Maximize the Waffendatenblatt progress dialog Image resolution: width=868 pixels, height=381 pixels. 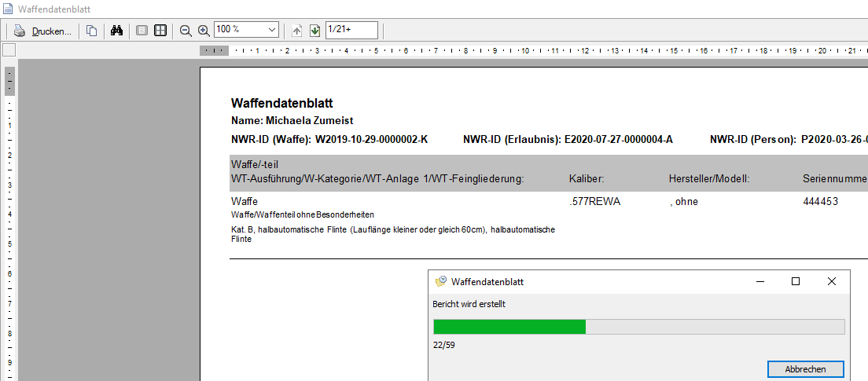pos(795,281)
